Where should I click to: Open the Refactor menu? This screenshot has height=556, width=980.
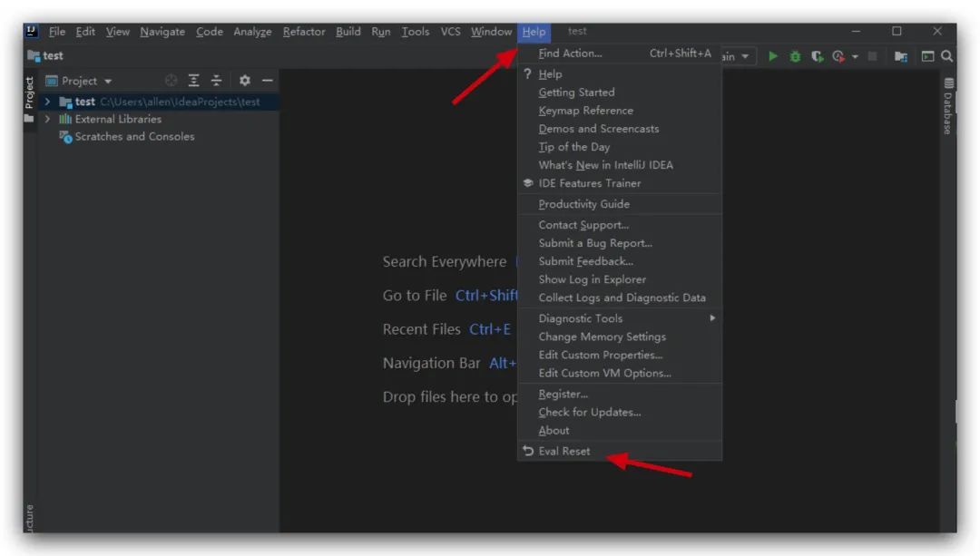(303, 32)
